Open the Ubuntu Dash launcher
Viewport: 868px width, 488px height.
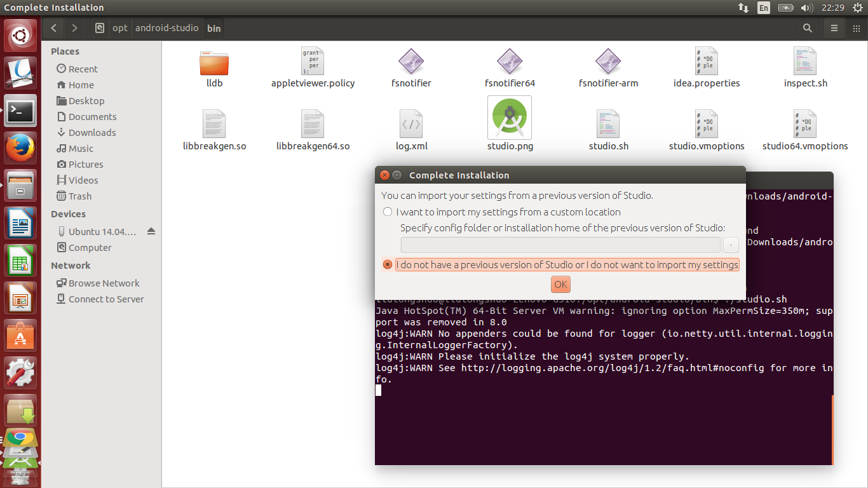click(20, 36)
